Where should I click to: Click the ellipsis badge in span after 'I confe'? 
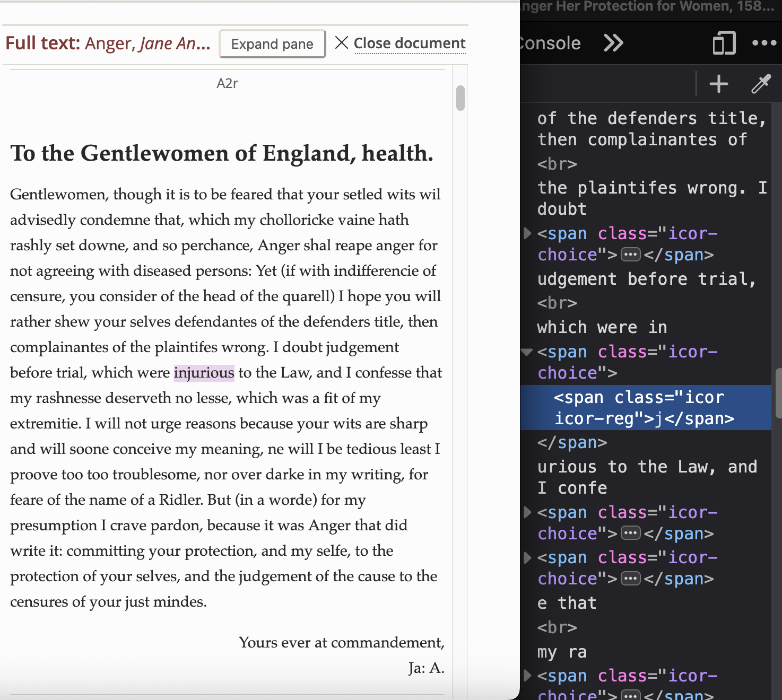pyautogui.click(x=631, y=533)
